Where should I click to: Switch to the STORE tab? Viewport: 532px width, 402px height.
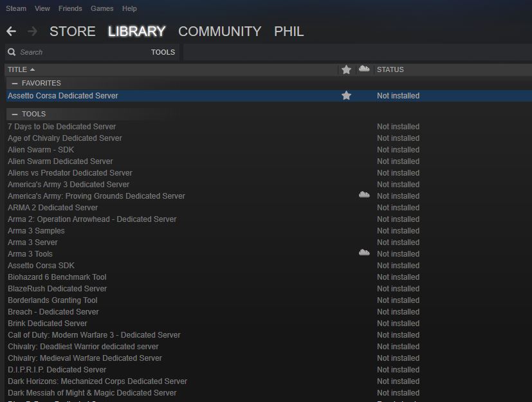(x=72, y=32)
